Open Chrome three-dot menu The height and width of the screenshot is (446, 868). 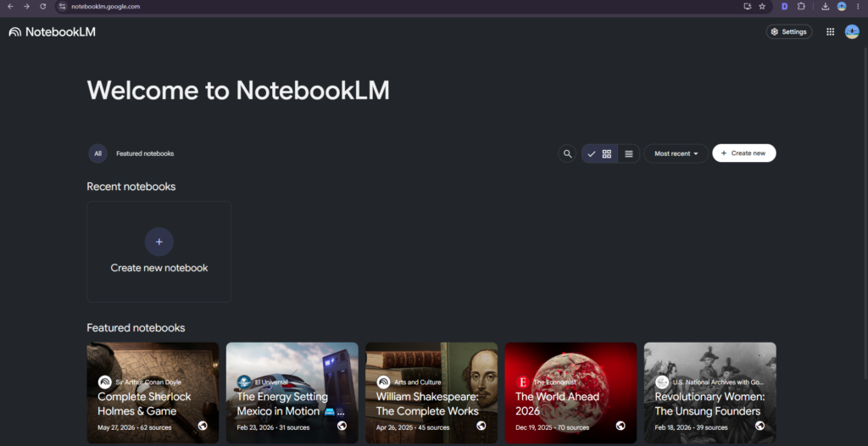click(x=858, y=7)
